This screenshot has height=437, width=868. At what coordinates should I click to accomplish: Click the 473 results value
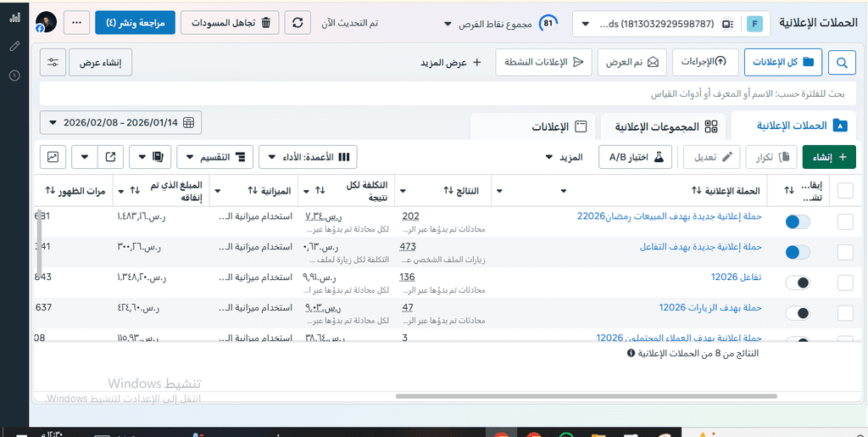tap(408, 246)
